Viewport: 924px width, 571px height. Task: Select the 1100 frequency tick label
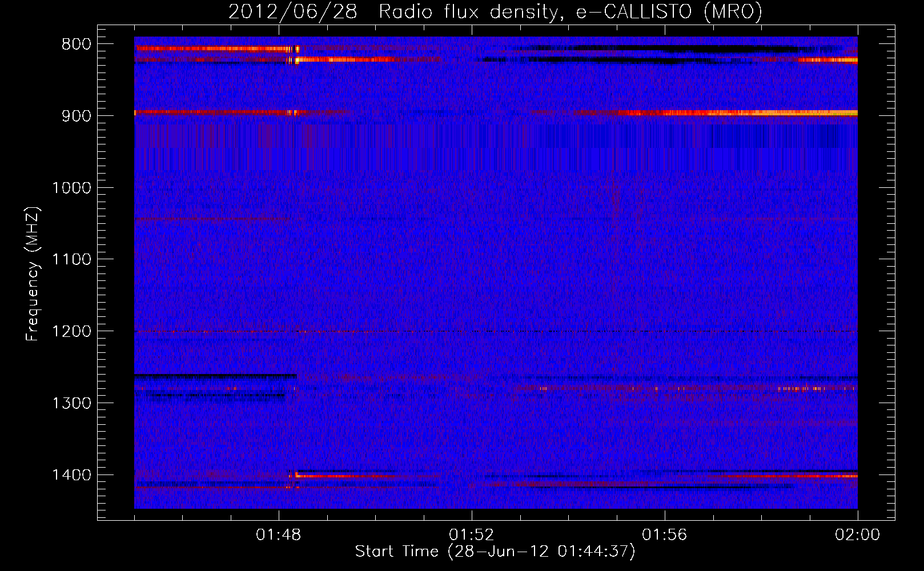click(71, 260)
